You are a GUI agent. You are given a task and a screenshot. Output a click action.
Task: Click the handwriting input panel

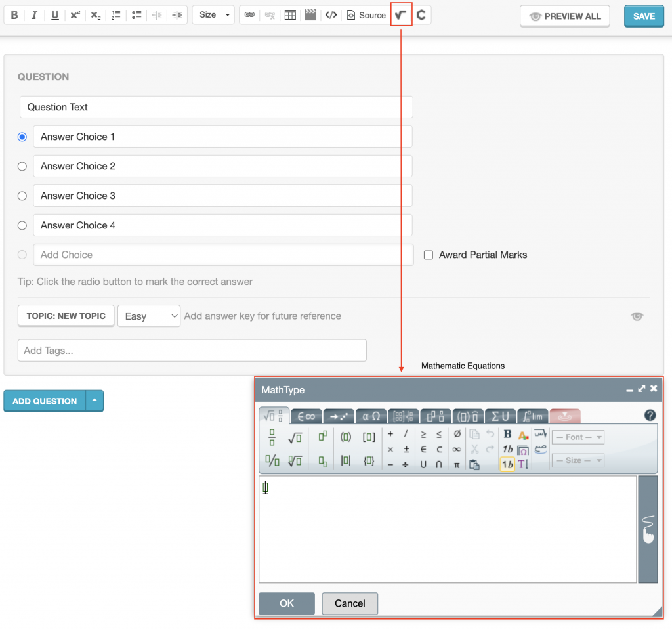coord(648,529)
